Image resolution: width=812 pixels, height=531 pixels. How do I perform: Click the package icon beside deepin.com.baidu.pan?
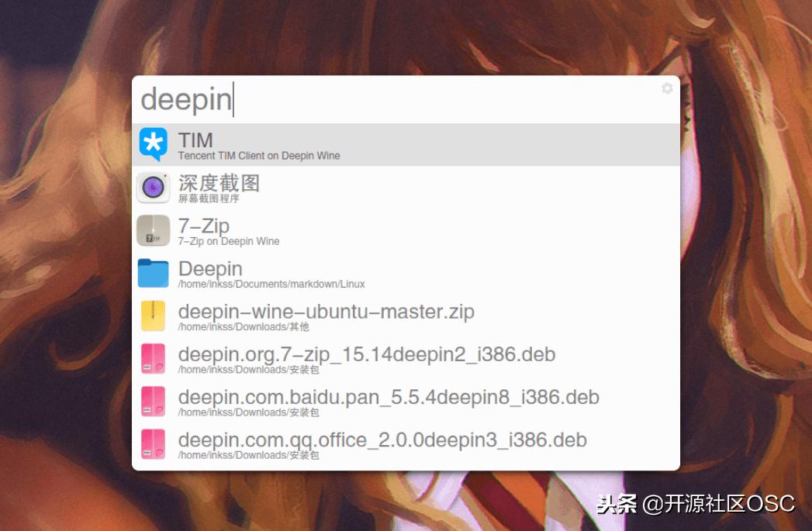(153, 402)
